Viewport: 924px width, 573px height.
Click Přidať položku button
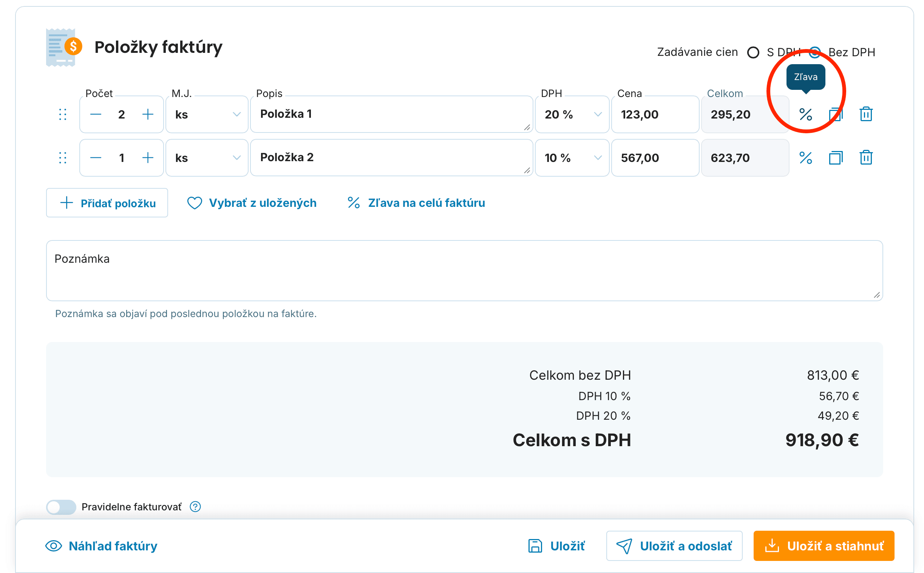tap(107, 203)
